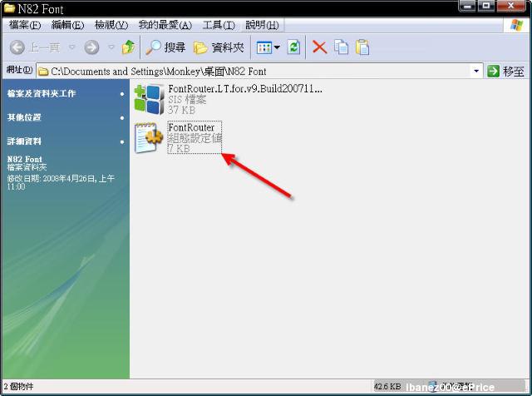Click the green refresh/sync icon
Viewport: 532px width, 396px height.
[293, 47]
